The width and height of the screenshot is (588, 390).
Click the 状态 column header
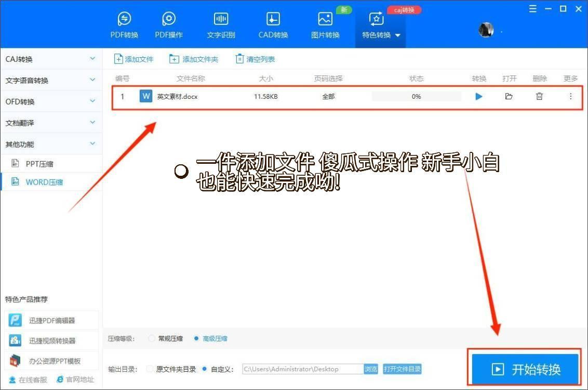416,79
